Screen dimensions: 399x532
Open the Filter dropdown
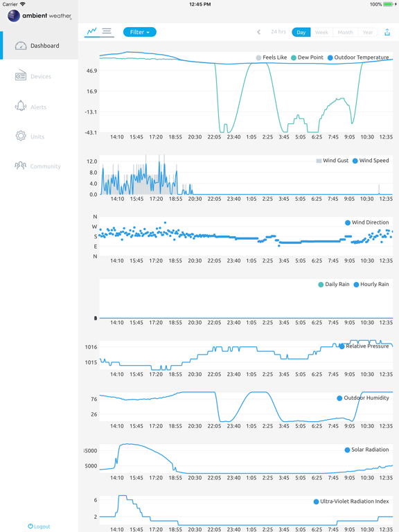pos(139,32)
